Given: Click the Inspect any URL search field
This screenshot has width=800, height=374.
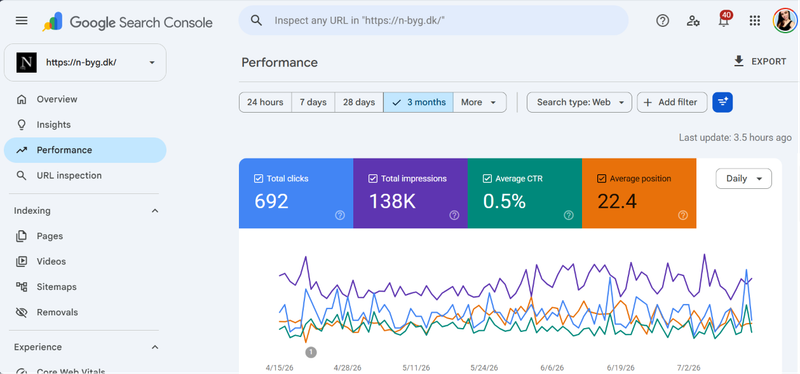Looking at the screenshot, I should (x=433, y=20).
